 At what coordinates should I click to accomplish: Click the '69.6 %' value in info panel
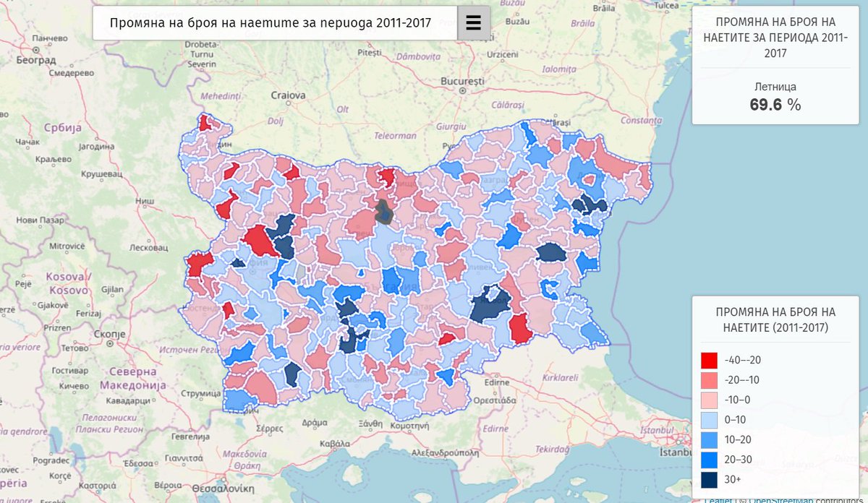(775, 105)
